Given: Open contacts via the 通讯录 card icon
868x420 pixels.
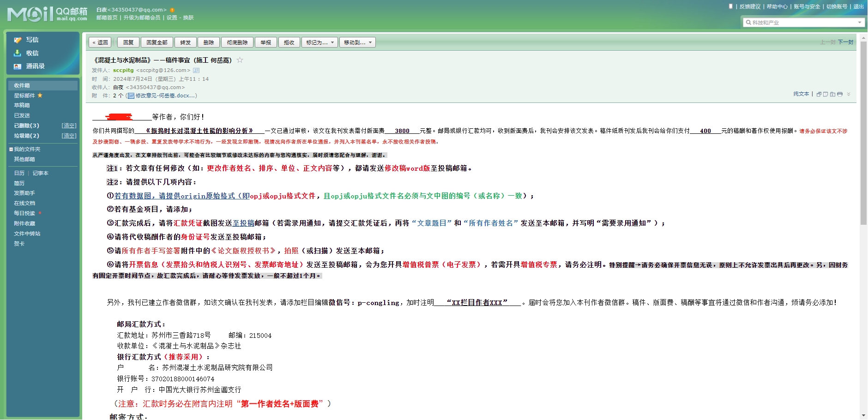Looking at the screenshot, I should click(x=18, y=66).
